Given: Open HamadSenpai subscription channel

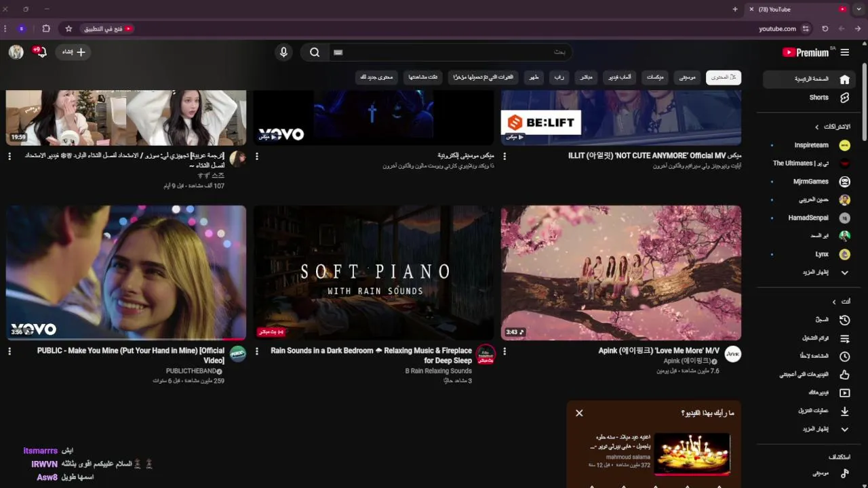Looking at the screenshot, I should (810, 218).
